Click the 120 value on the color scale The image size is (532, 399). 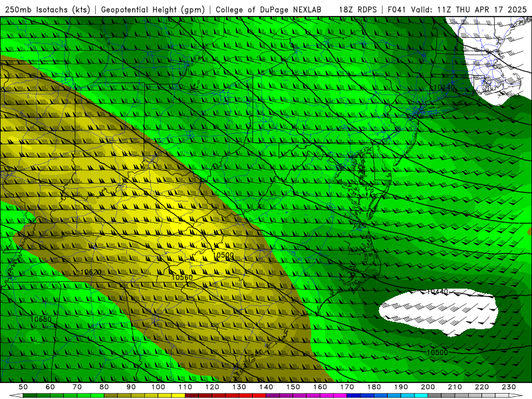coord(212,387)
